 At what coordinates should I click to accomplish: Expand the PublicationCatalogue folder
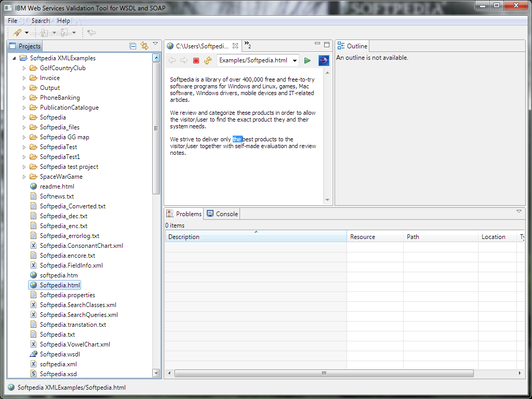pos(24,108)
